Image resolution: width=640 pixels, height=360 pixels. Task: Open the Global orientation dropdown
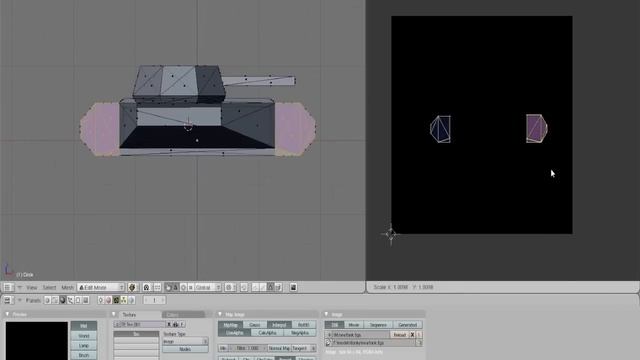pos(208,287)
